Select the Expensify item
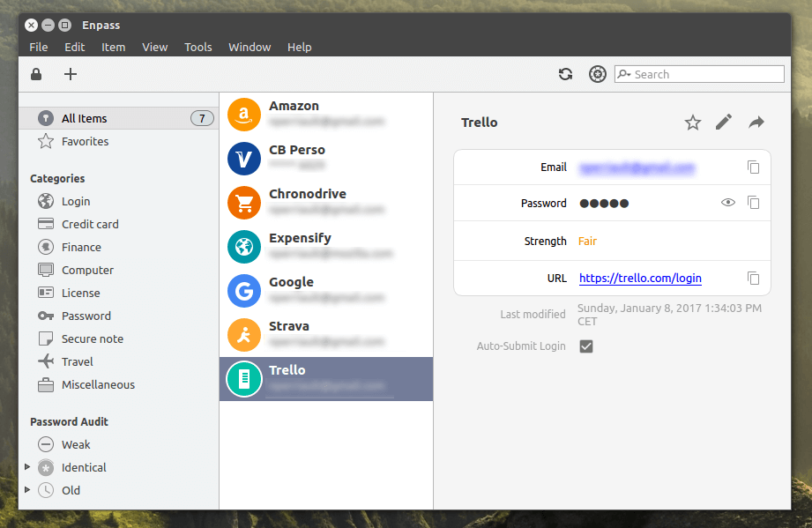The image size is (812, 528). tap(326, 247)
